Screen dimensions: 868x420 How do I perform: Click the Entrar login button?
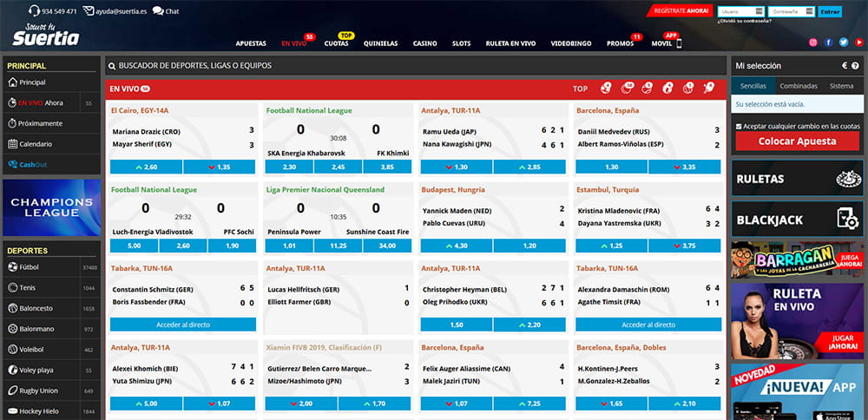point(829,11)
